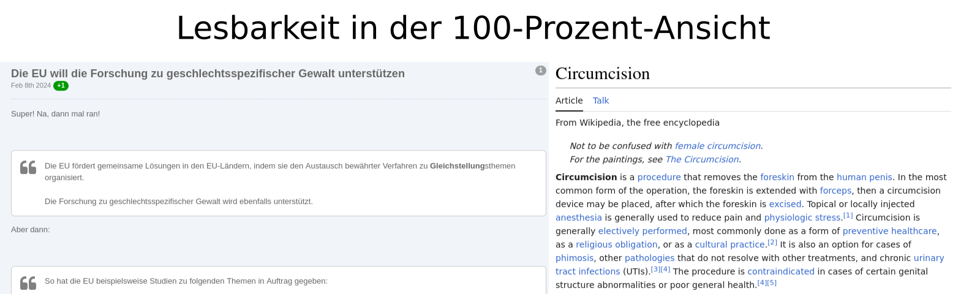Viewport: 980px width, 294px height.
Task: Click the green +1 vote badge
Action: pos(61,86)
